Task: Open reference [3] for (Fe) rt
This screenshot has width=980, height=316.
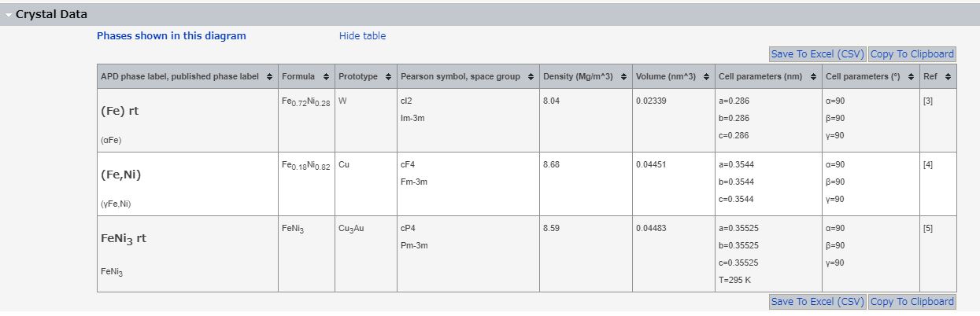Action: pos(928,101)
